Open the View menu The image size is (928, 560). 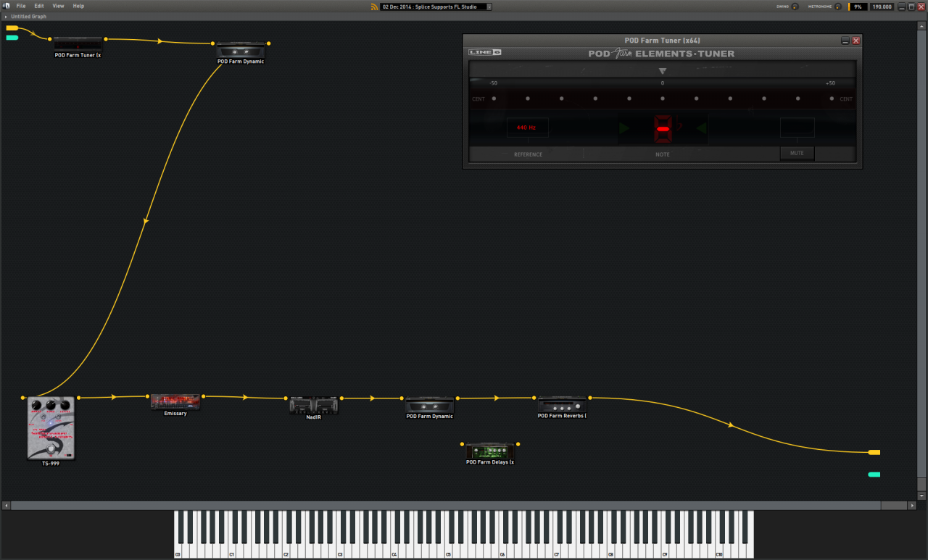58,6
